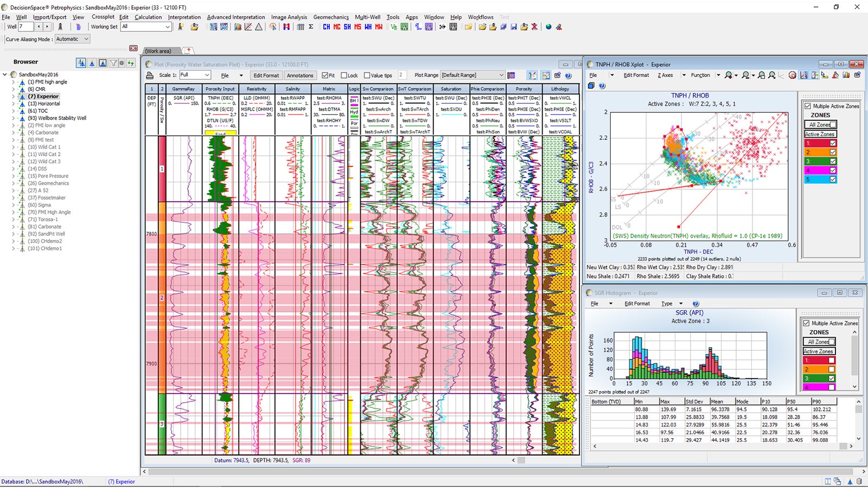The width and height of the screenshot is (868, 488).
Task: Open the Crossplot menu
Action: click(x=103, y=17)
